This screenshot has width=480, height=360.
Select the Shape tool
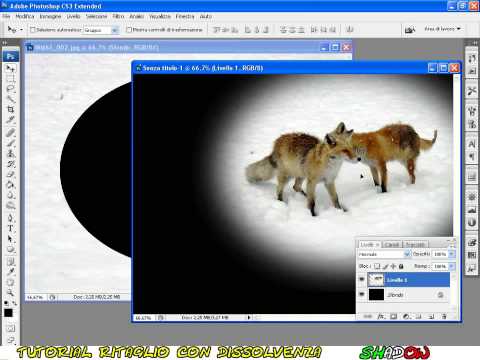click(11, 249)
